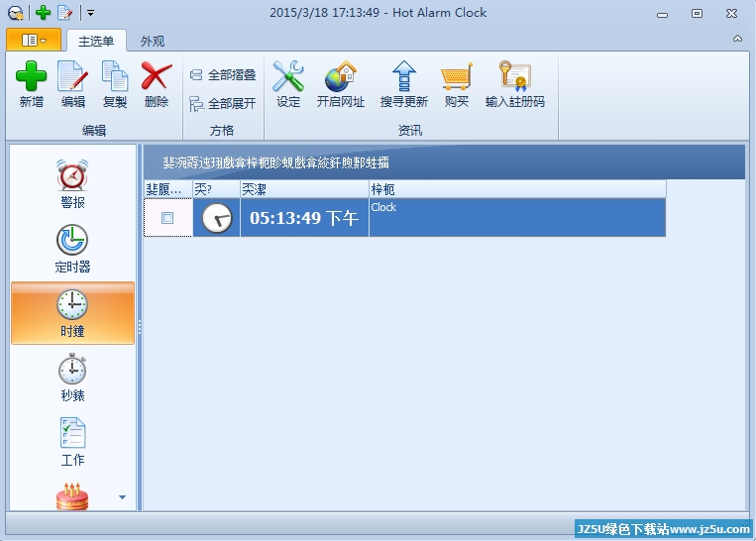Click the 复製 copy pages icon
Viewport: 756px width, 541px height.
115,76
